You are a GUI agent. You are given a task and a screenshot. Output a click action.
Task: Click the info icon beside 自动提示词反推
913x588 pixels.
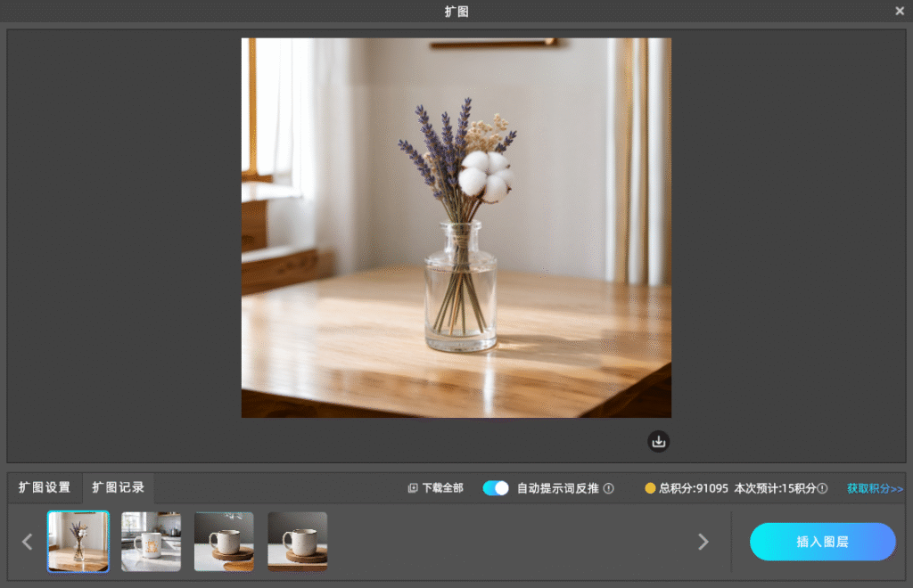click(608, 488)
